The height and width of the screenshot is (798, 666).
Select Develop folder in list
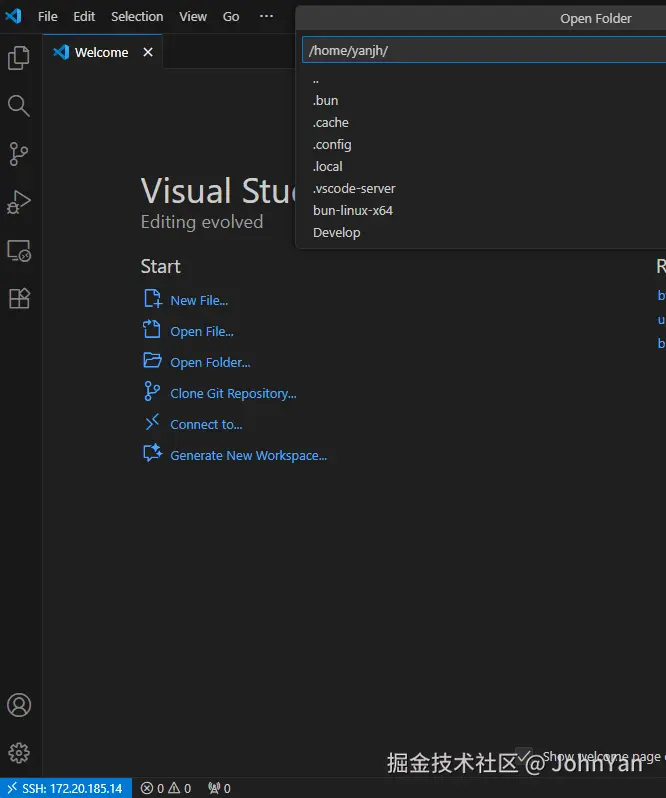click(x=336, y=232)
